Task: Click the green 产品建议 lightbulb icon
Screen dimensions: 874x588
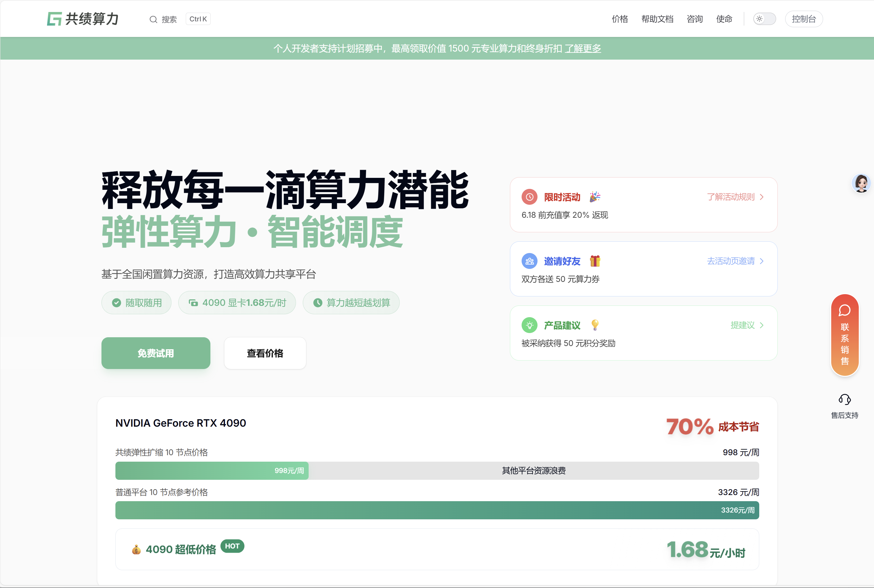Action: [529, 325]
